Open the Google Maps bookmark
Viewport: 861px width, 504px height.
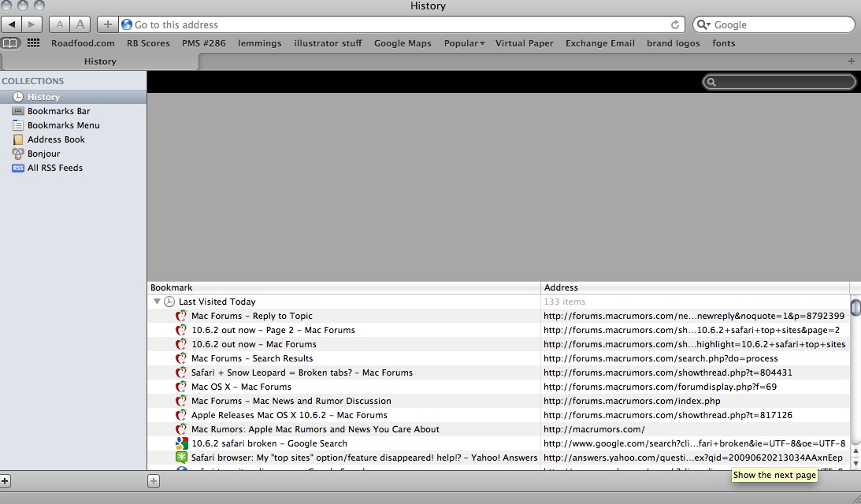403,43
